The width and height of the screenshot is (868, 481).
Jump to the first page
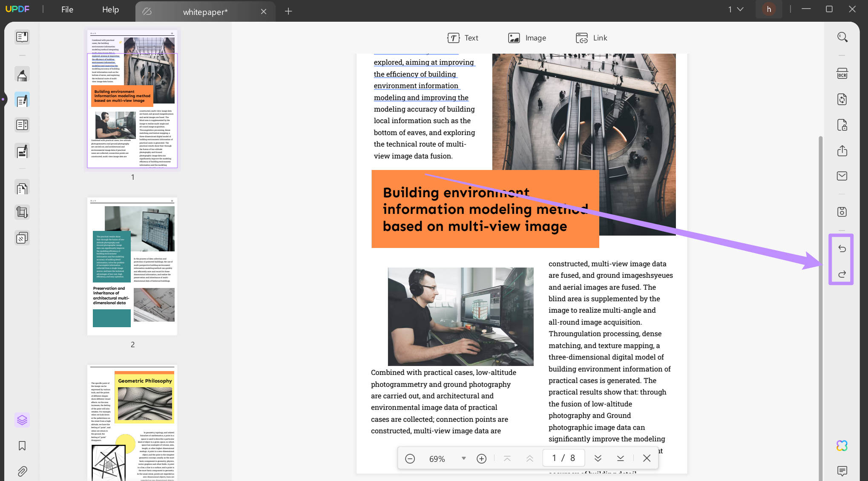tap(507, 458)
